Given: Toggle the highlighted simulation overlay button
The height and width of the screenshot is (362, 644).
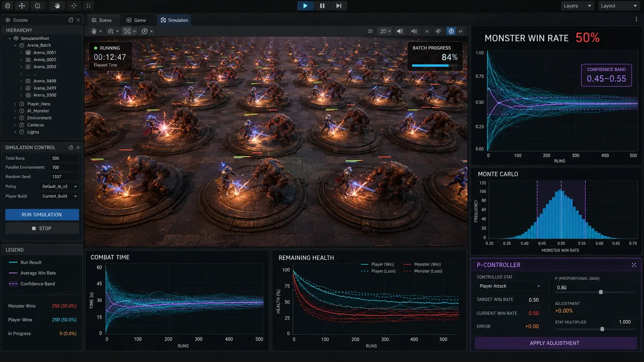Looking at the screenshot, I should coord(451,31).
